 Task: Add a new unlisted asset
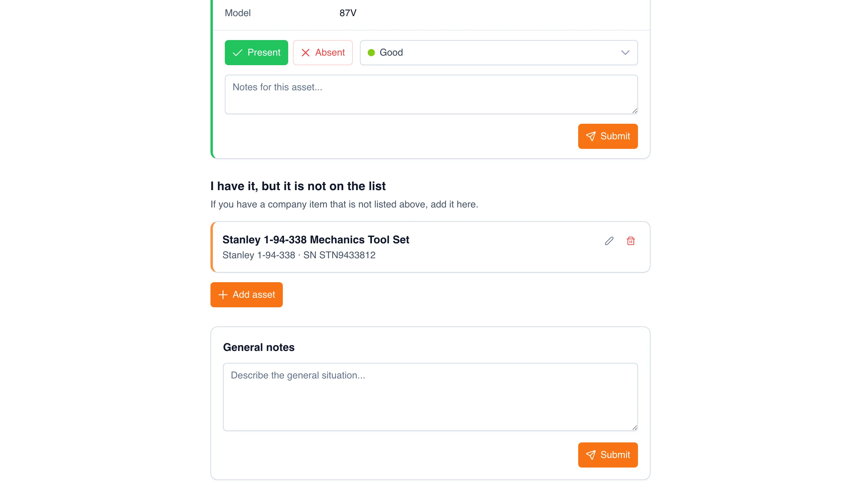pos(246,294)
